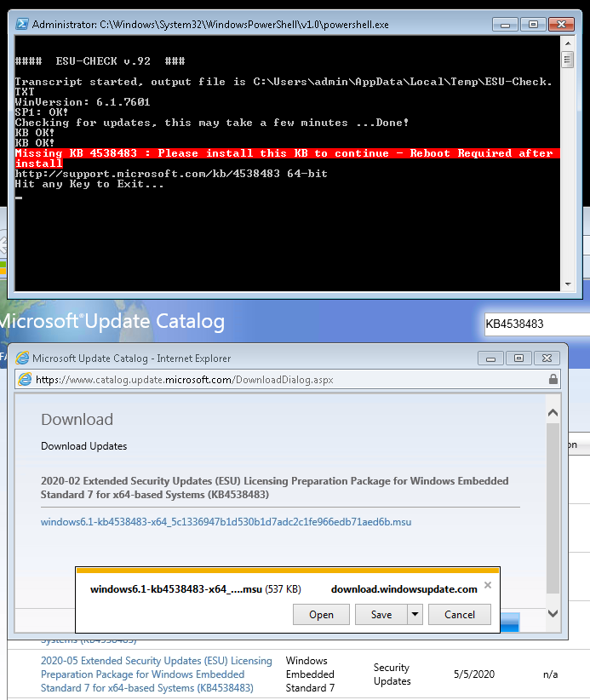The width and height of the screenshot is (590, 700).
Task: Open the Save options dropdown arrow
Action: point(415,614)
